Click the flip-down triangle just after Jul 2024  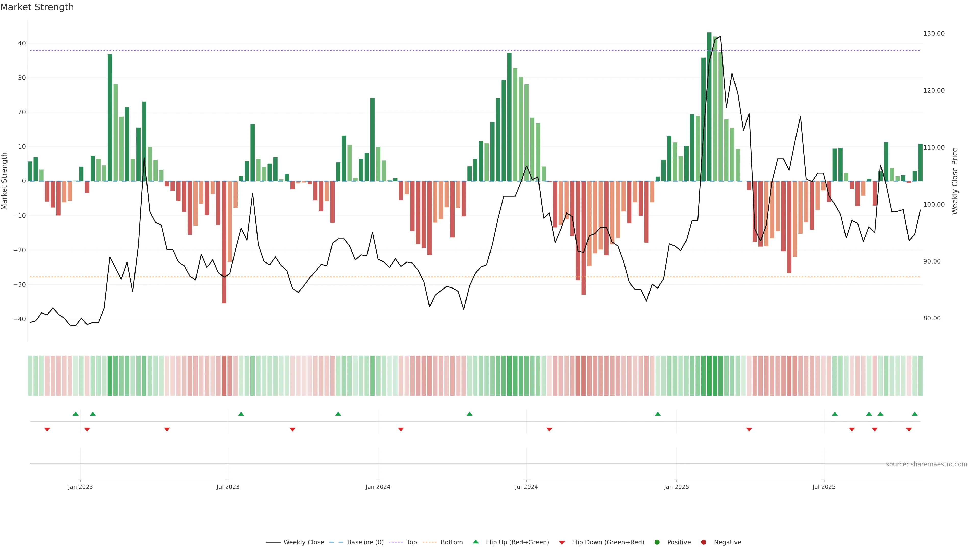pyautogui.click(x=549, y=429)
